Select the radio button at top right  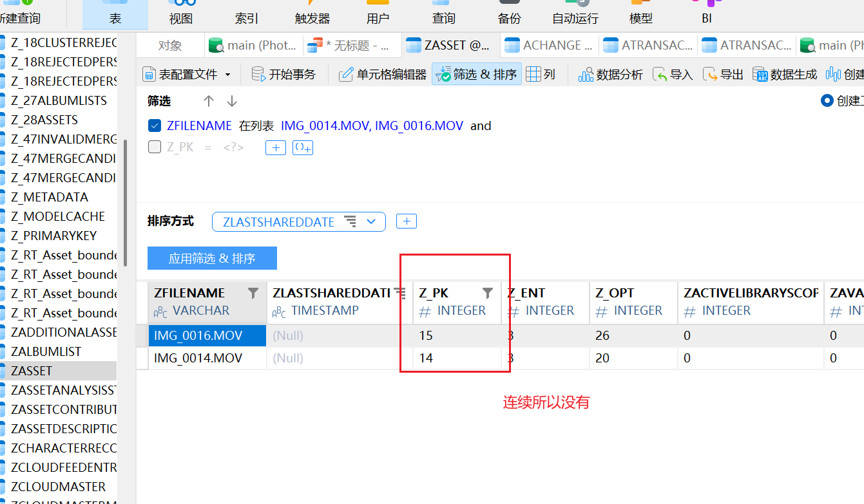tap(827, 100)
